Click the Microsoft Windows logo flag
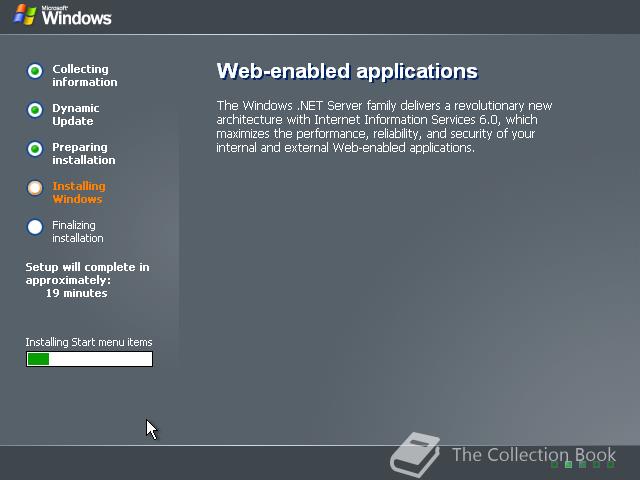 point(24,15)
